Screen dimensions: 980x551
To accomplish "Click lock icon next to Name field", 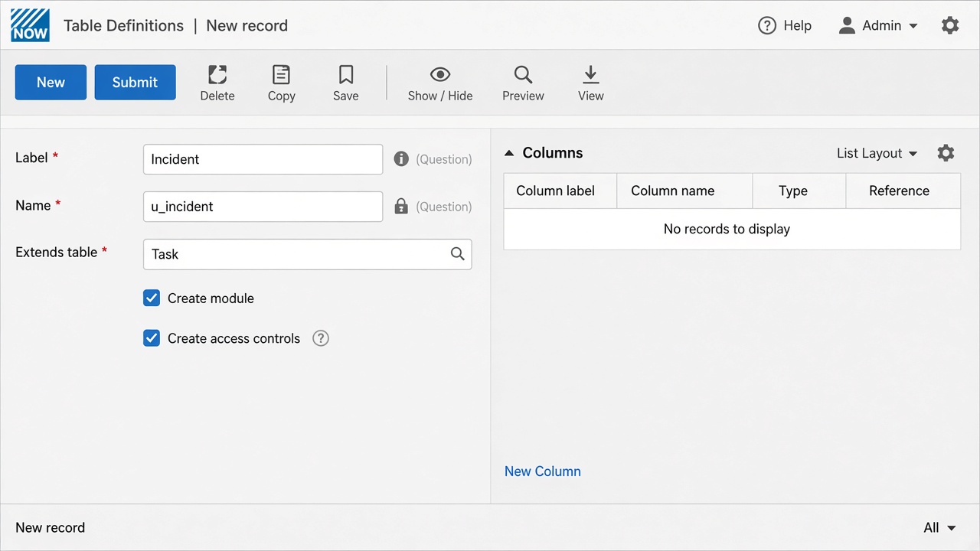I will 401,206.
